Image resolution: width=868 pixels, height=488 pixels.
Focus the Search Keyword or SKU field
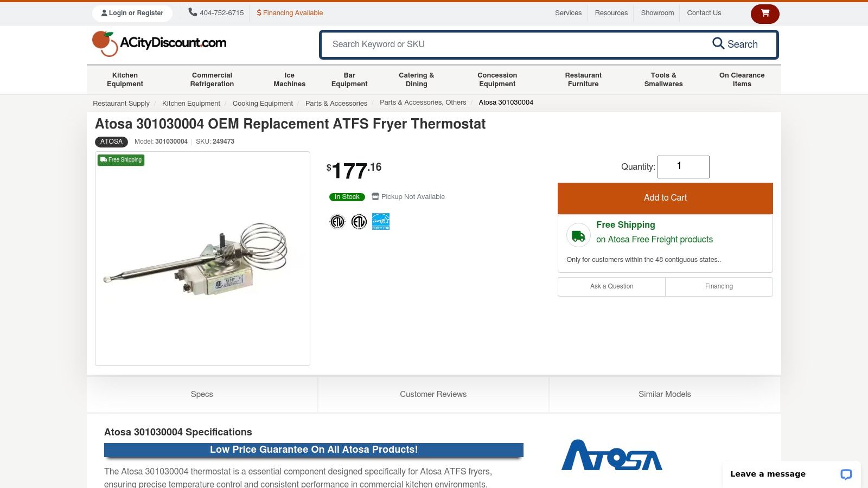[x=510, y=44]
